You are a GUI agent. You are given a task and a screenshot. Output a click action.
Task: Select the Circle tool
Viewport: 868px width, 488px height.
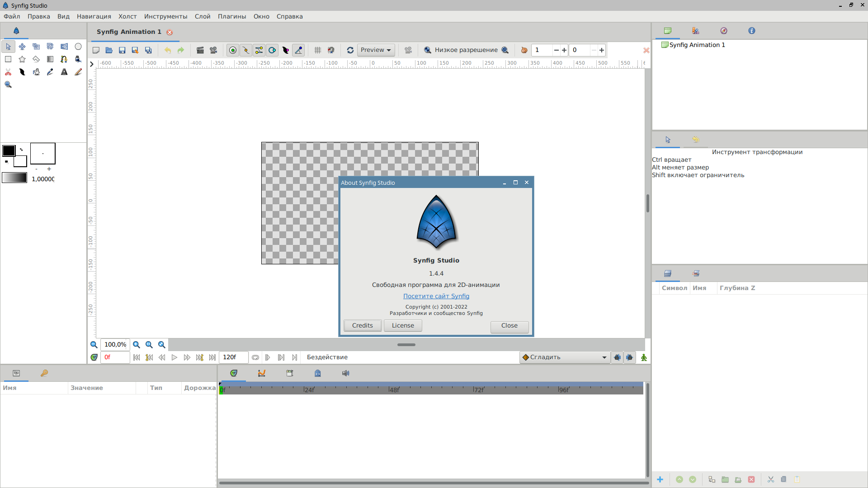click(78, 47)
